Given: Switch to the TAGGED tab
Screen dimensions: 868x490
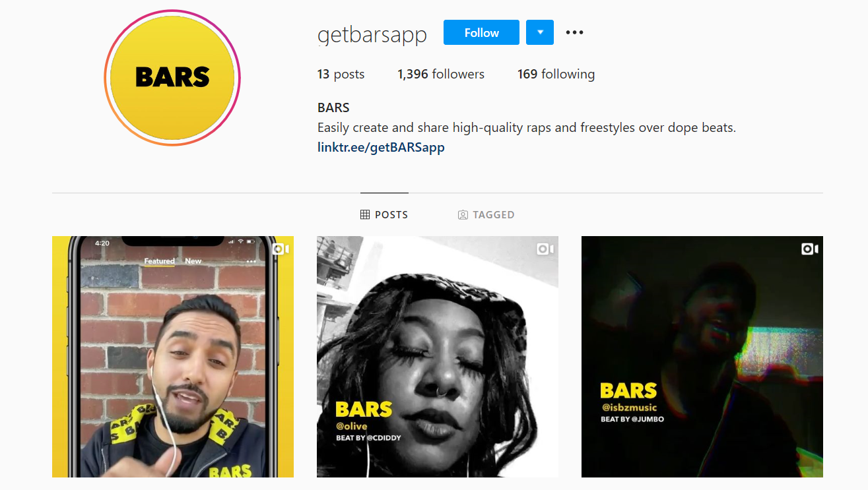Looking at the screenshot, I should coord(486,214).
